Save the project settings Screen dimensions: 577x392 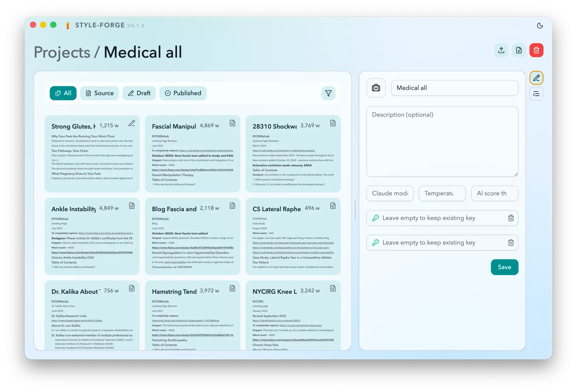tap(505, 267)
